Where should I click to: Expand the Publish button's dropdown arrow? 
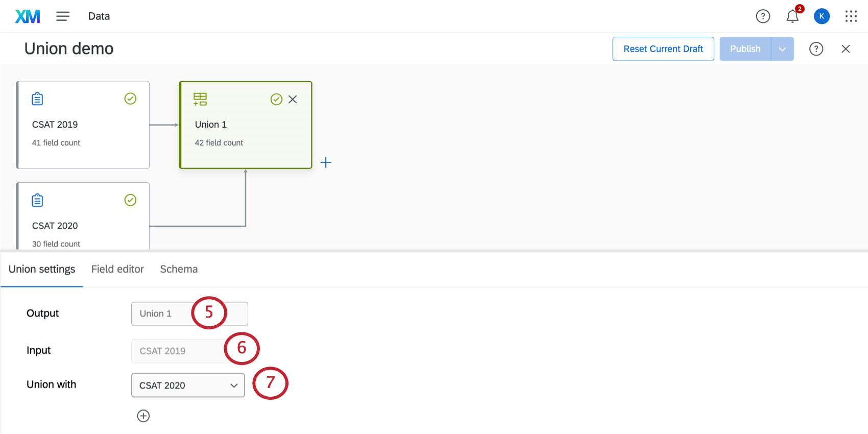782,49
